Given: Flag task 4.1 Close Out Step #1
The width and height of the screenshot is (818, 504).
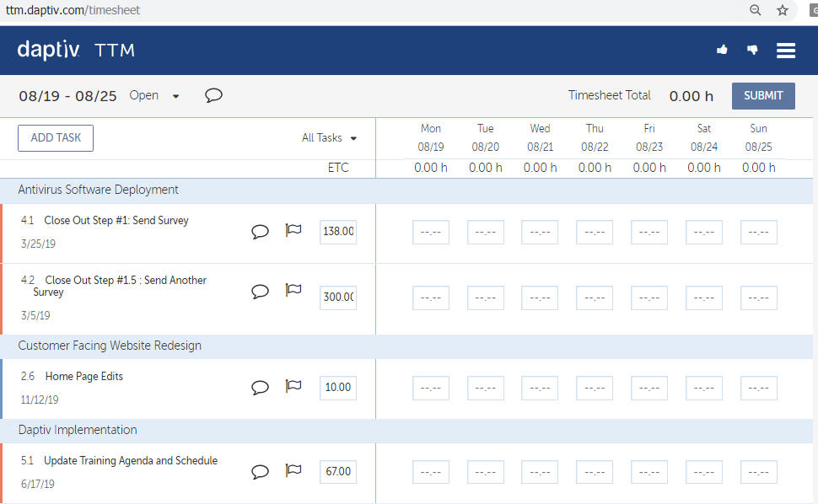Looking at the screenshot, I should point(293,230).
